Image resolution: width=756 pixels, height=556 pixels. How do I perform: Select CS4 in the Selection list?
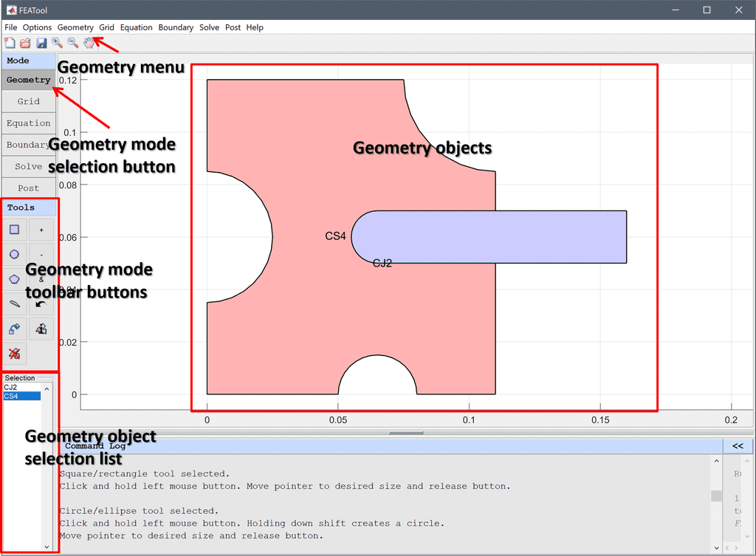pyautogui.click(x=22, y=396)
